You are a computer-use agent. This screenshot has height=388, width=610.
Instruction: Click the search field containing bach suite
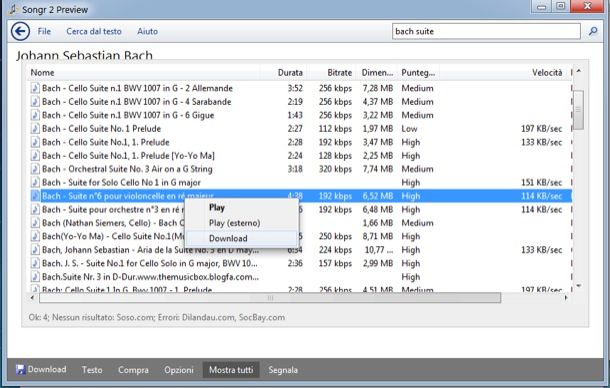(x=486, y=31)
